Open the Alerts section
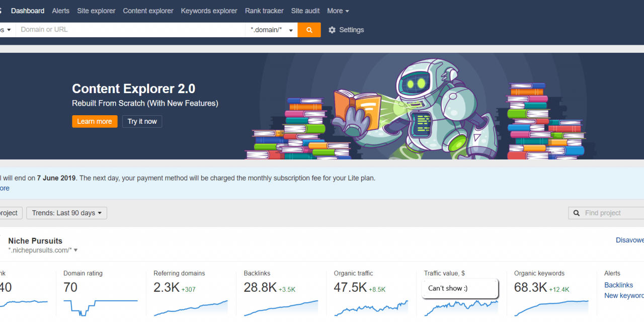The image size is (644, 322). [x=60, y=11]
